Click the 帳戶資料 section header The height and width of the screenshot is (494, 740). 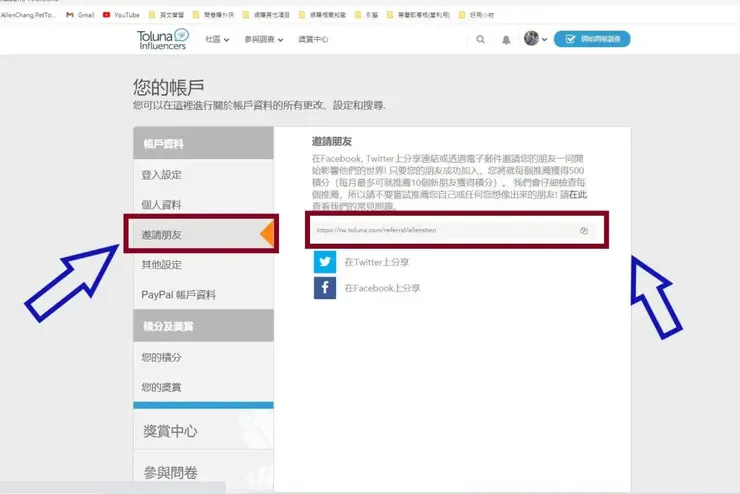[203, 143]
